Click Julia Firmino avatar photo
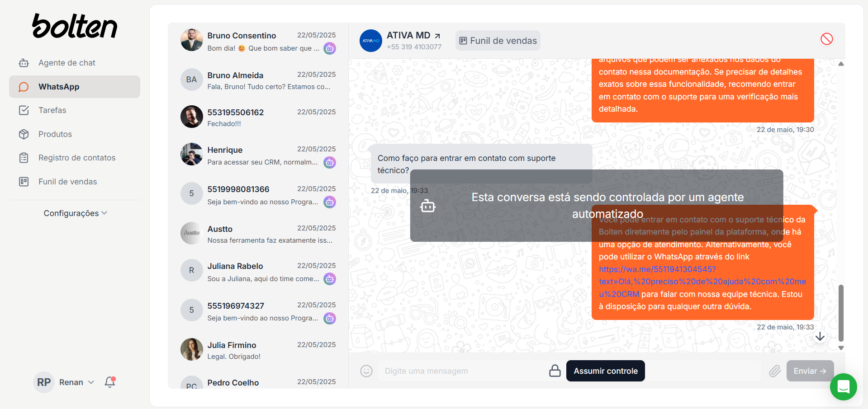 (191, 349)
